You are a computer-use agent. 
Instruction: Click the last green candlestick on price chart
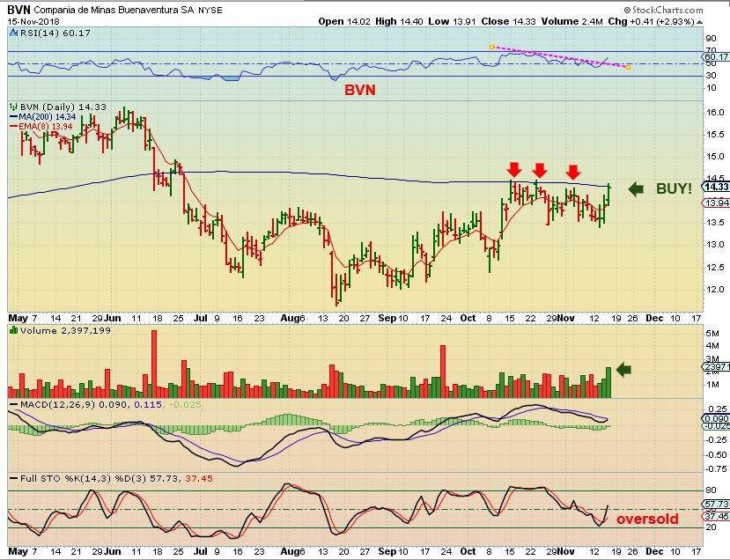pyautogui.click(x=608, y=194)
